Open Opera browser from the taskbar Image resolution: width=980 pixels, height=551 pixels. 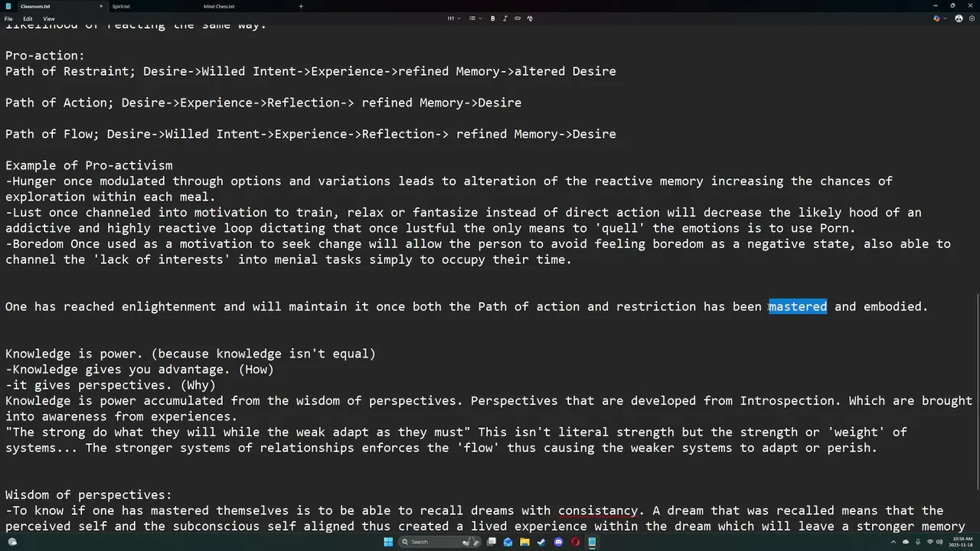tap(575, 542)
